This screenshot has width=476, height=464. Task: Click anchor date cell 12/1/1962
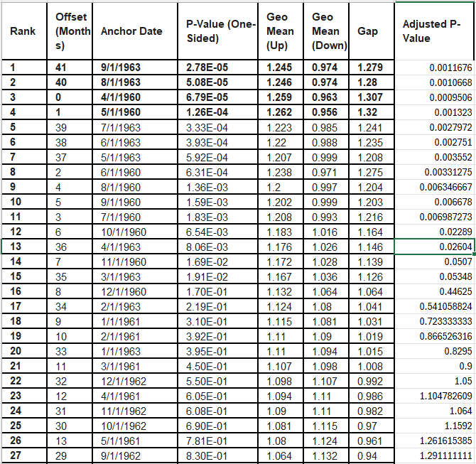pyautogui.click(x=135, y=381)
